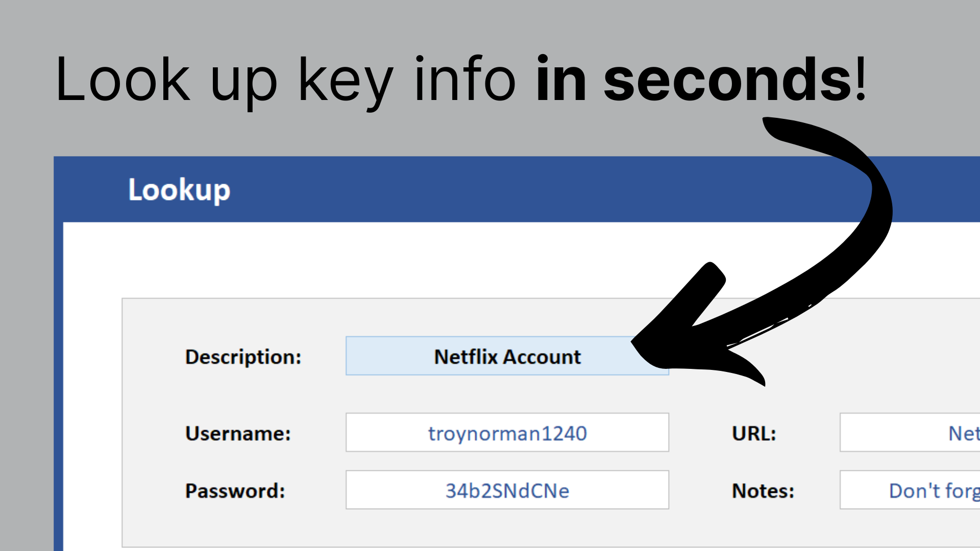Click the "Notes:" label
Image resolution: width=980 pixels, height=551 pixels.
coord(763,491)
